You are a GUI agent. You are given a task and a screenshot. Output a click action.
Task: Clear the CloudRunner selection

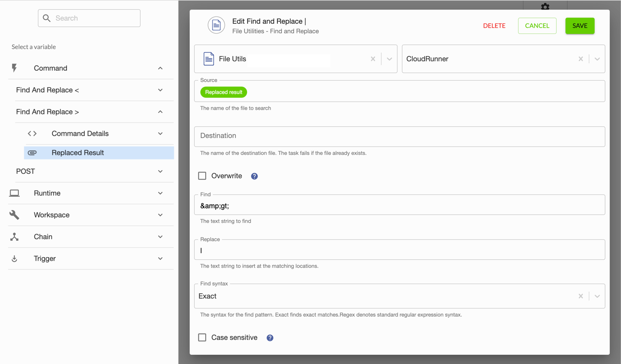pyautogui.click(x=581, y=59)
